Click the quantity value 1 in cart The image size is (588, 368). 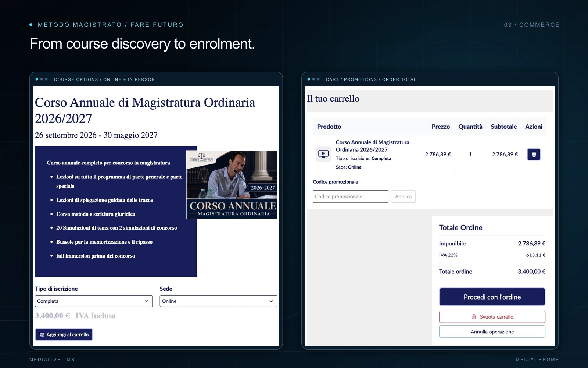(x=470, y=155)
